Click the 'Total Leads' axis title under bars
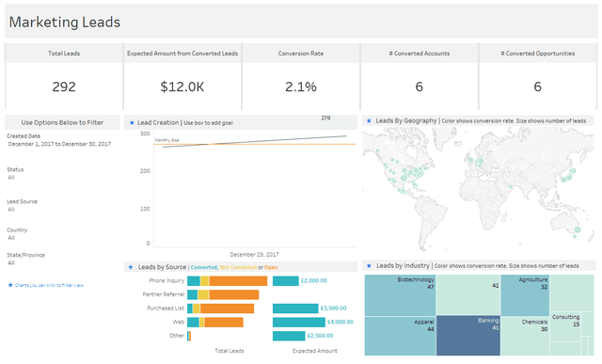Viewport: 602px width, 364px height. 230,351
